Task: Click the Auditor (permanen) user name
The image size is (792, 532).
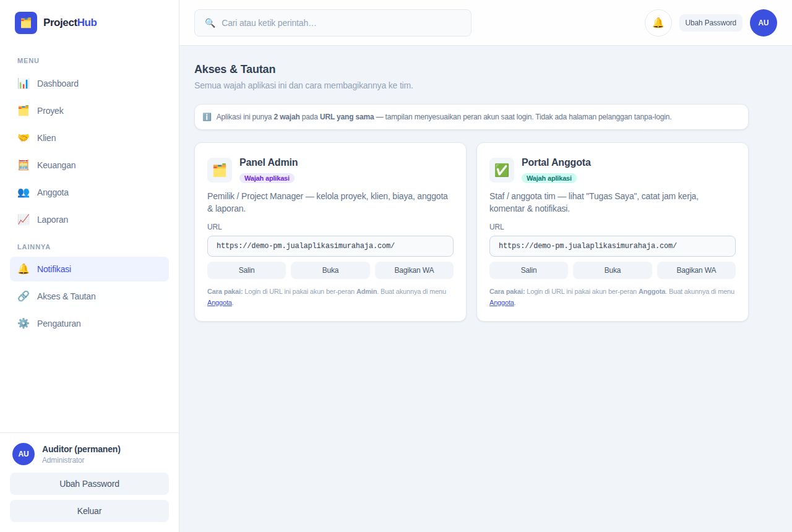Action: tap(81, 449)
